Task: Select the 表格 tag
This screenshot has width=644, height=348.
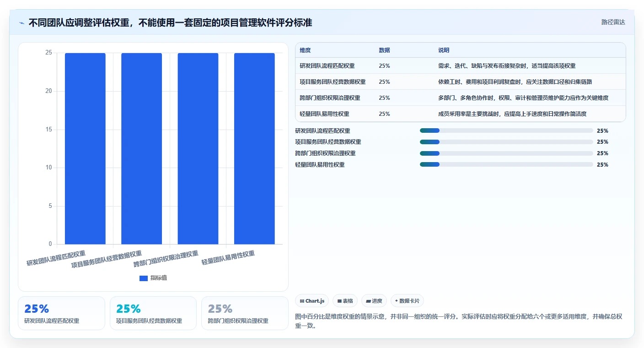Action: [x=345, y=301]
